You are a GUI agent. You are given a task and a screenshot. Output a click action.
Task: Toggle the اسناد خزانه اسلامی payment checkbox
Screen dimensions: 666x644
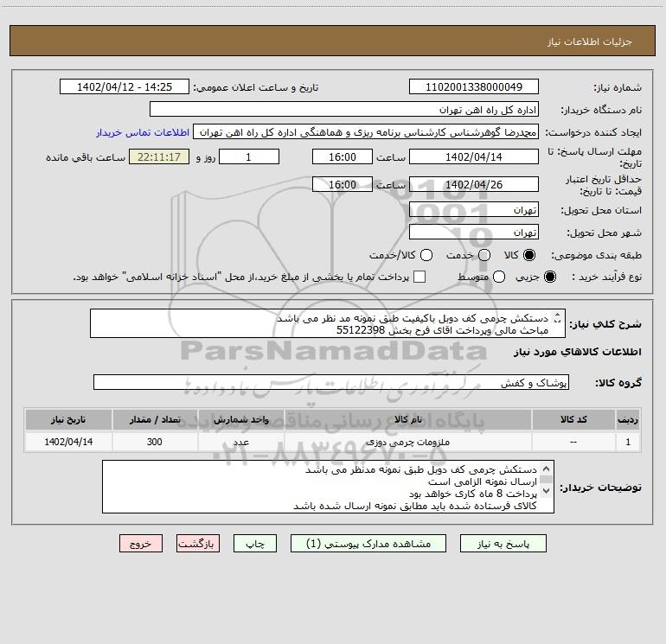[x=419, y=277]
